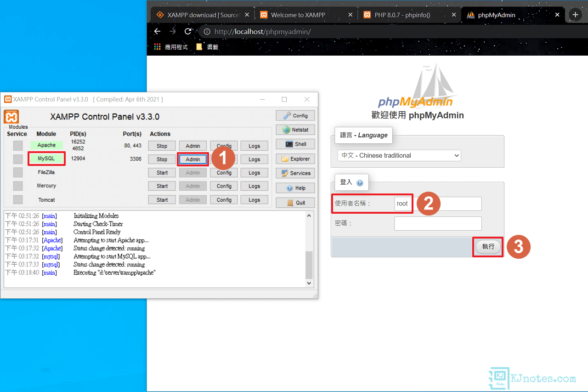
Task: Click MySQL port 3306
Action: 136,159
